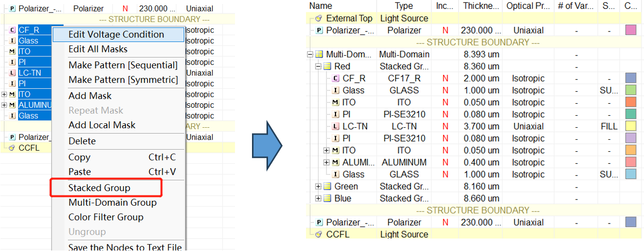Click the Multi-Domain group icon
Viewport: 644px width, 252px height.
(318, 54)
